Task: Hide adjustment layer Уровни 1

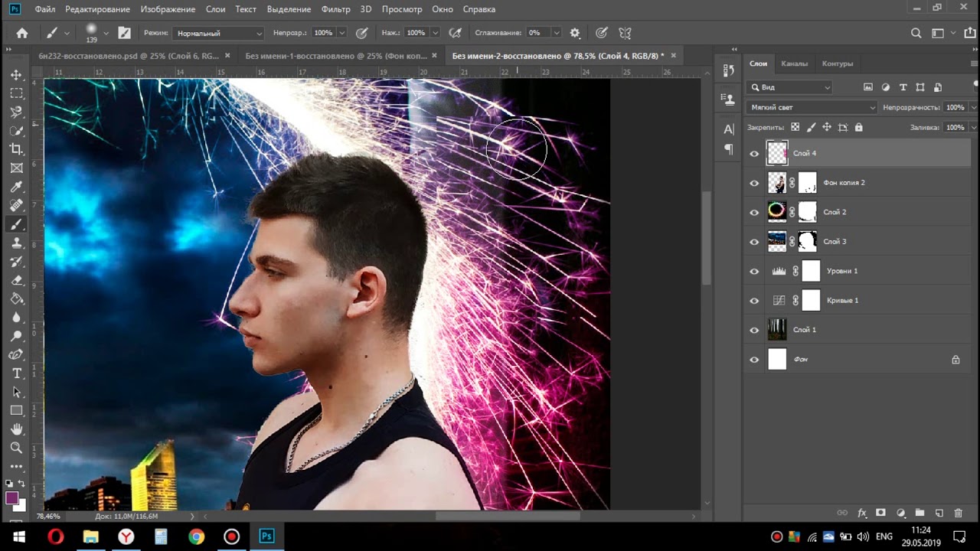Action: coord(754,272)
